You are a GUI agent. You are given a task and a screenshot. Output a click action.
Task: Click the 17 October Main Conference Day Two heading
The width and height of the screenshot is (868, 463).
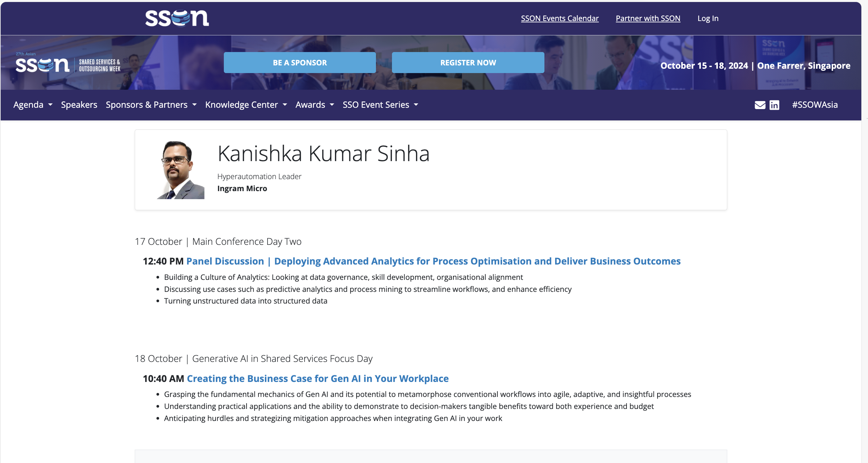pyautogui.click(x=218, y=242)
